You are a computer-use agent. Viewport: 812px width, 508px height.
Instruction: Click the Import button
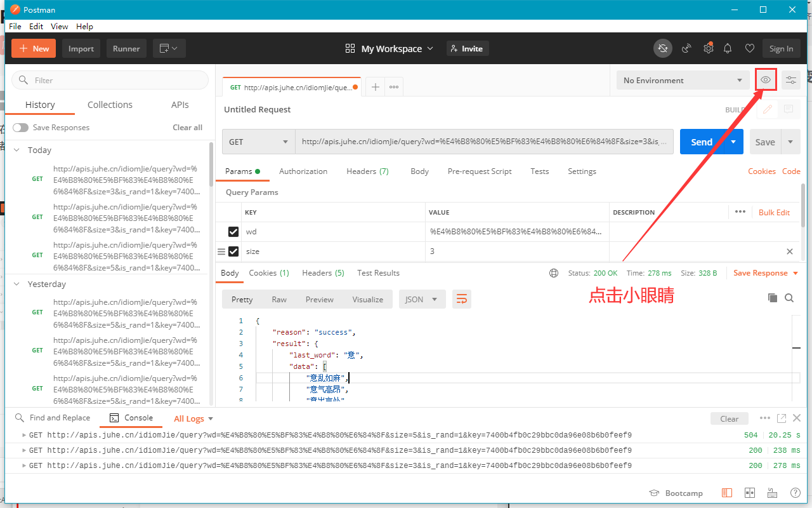click(x=81, y=48)
